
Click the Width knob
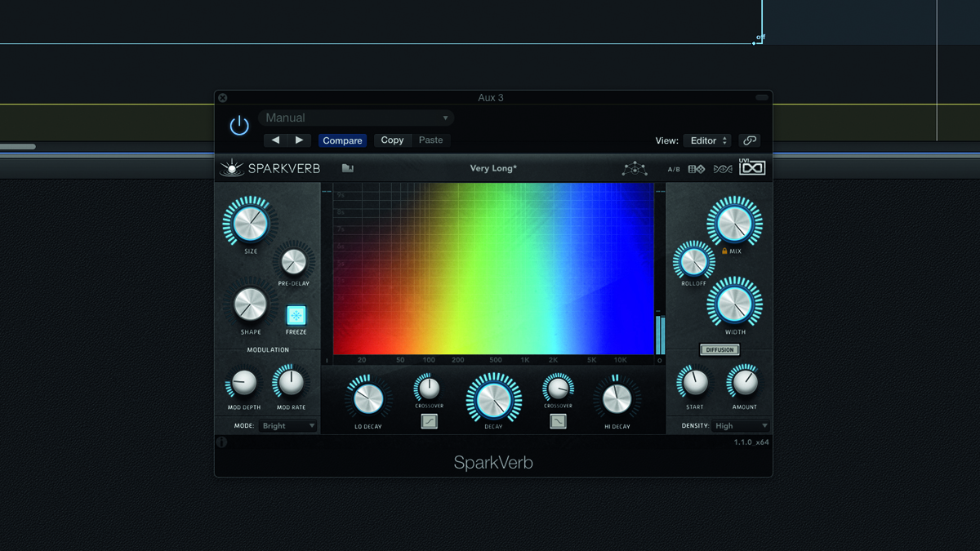point(733,303)
